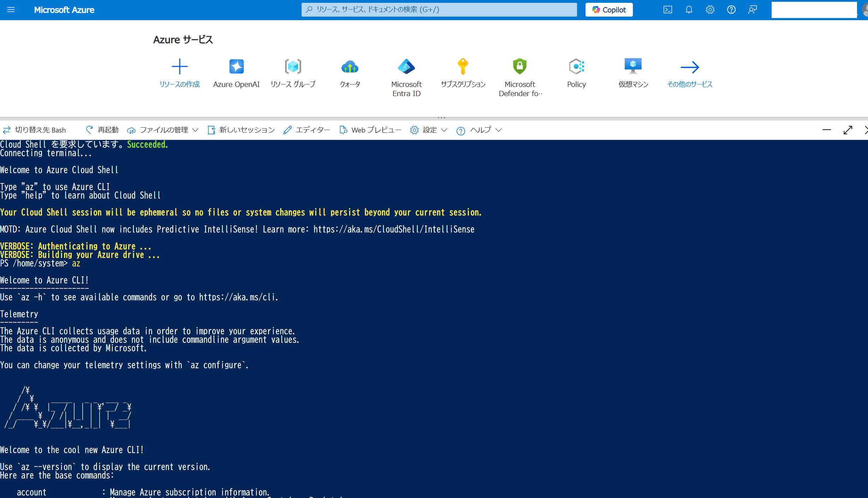This screenshot has height=498, width=868.
Task: Click the Create a resource plus icon
Action: pyautogui.click(x=179, y=66)
